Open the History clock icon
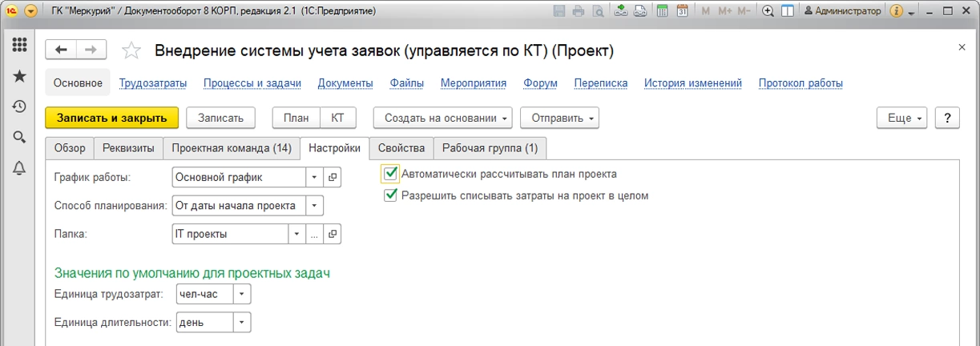980x346 pixels. (19, 107)
